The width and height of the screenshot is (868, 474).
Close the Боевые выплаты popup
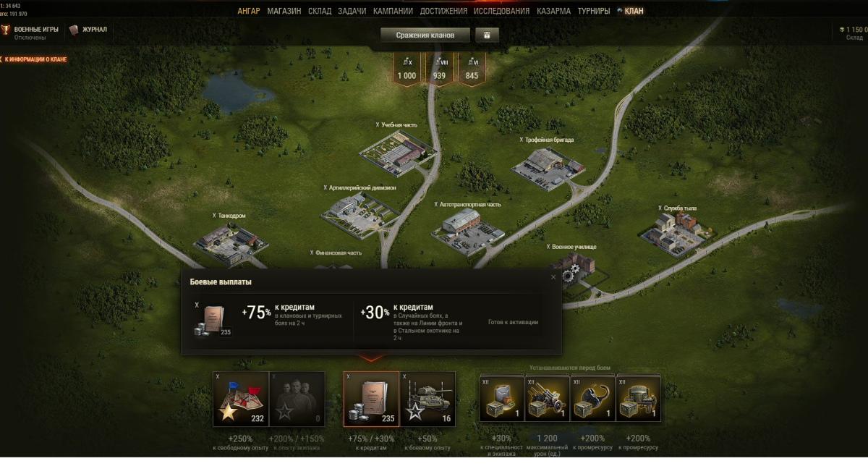553,276
